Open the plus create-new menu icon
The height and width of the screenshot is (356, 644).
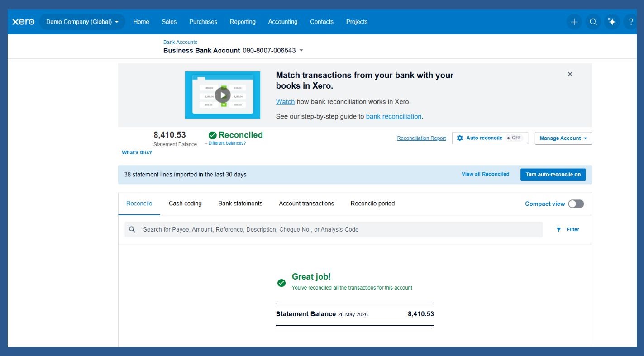(574, 22)
